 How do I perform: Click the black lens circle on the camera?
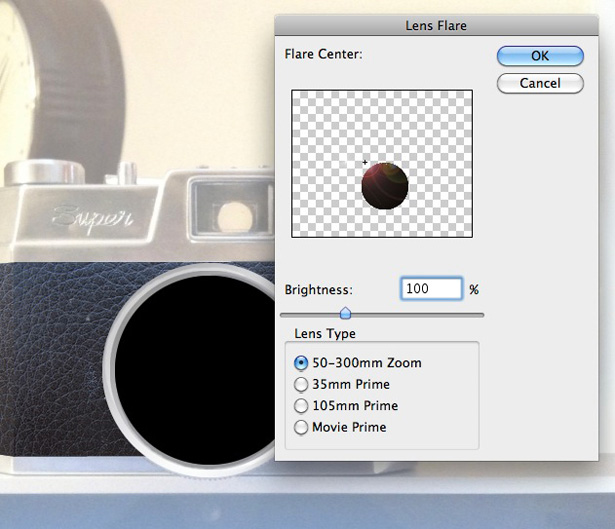coord(195,369)
